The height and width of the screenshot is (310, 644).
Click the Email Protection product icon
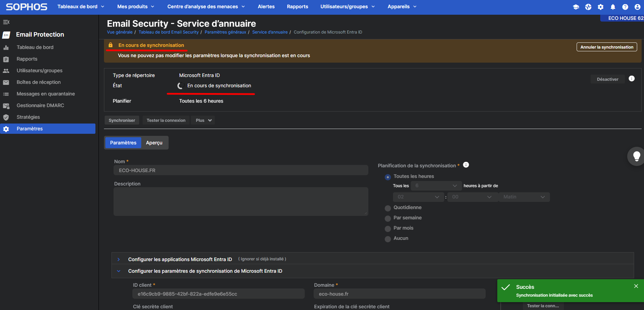click(6, 35)
